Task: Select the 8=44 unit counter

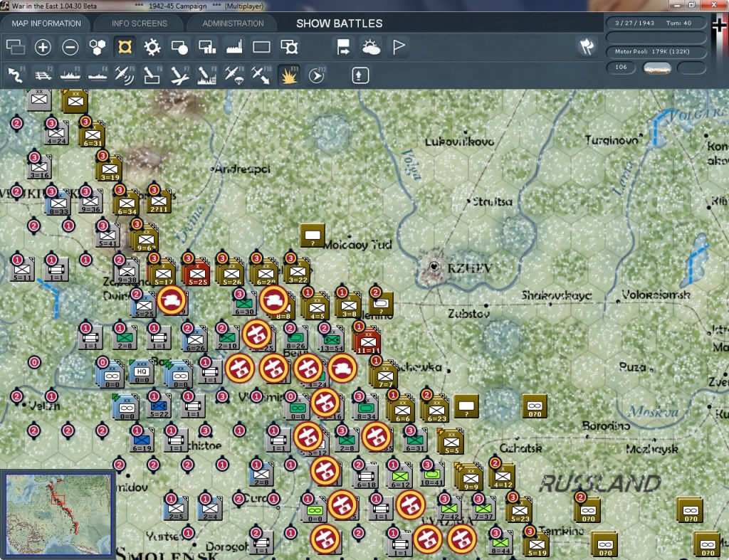Action: 500,543
